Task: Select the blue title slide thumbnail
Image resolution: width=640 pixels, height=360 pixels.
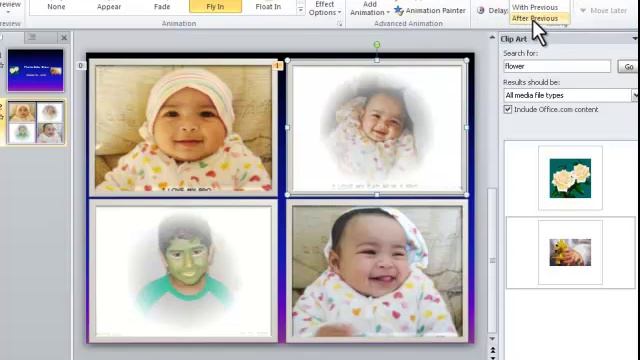Action: 36,70
